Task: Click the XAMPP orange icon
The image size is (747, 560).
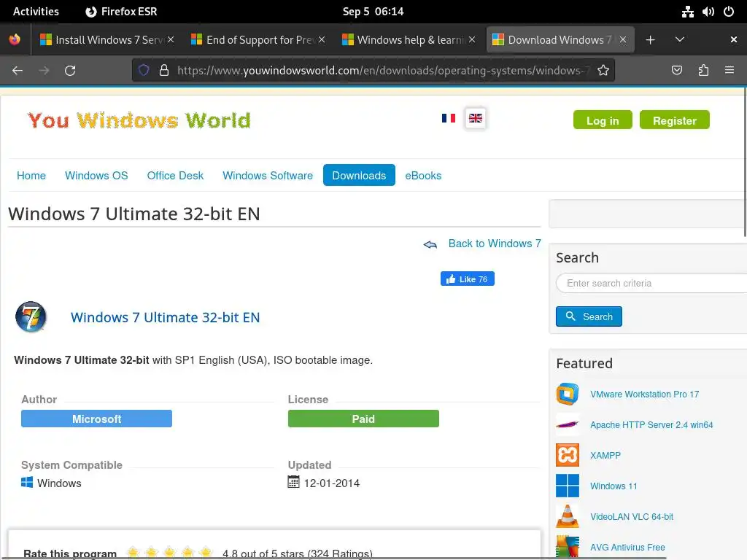Action: 568,455
